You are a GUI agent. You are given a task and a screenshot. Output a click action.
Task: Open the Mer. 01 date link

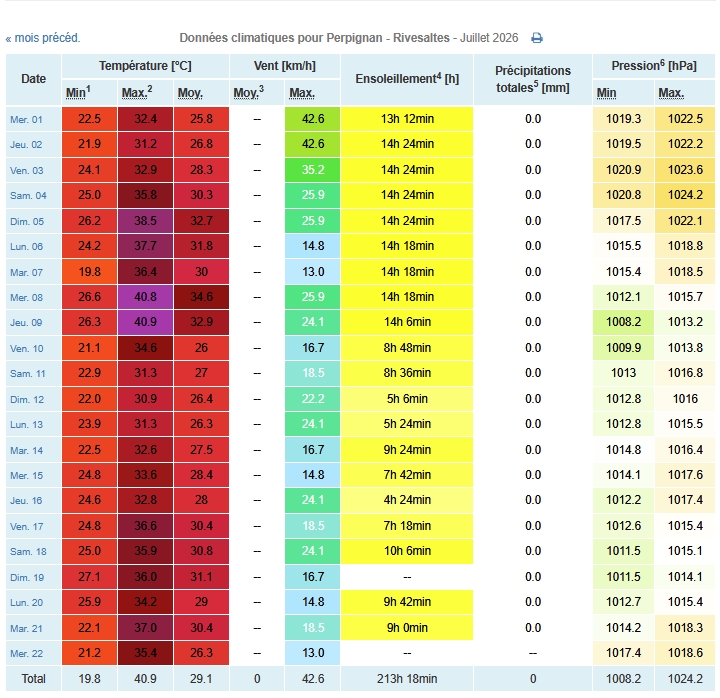click(26, 119)
